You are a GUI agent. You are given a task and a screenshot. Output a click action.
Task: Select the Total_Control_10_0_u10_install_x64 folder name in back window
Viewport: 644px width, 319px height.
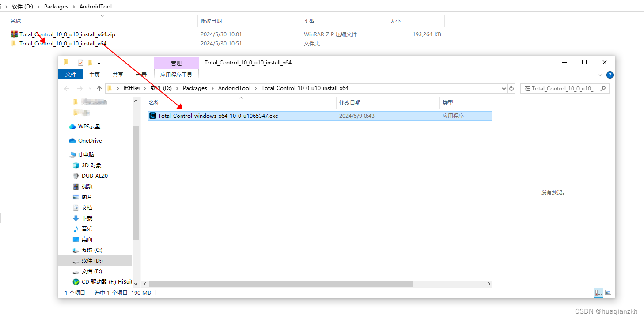pos(63,43)
